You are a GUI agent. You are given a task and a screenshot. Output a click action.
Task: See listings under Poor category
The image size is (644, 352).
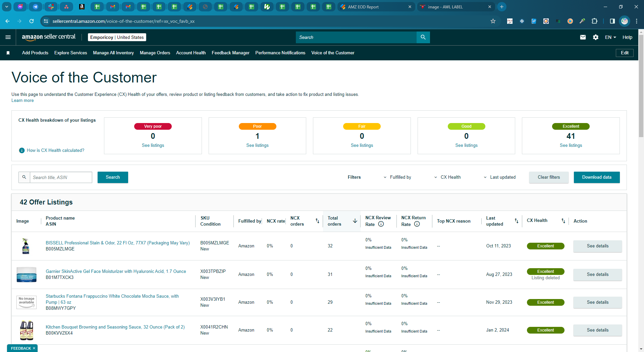point(257,145)
